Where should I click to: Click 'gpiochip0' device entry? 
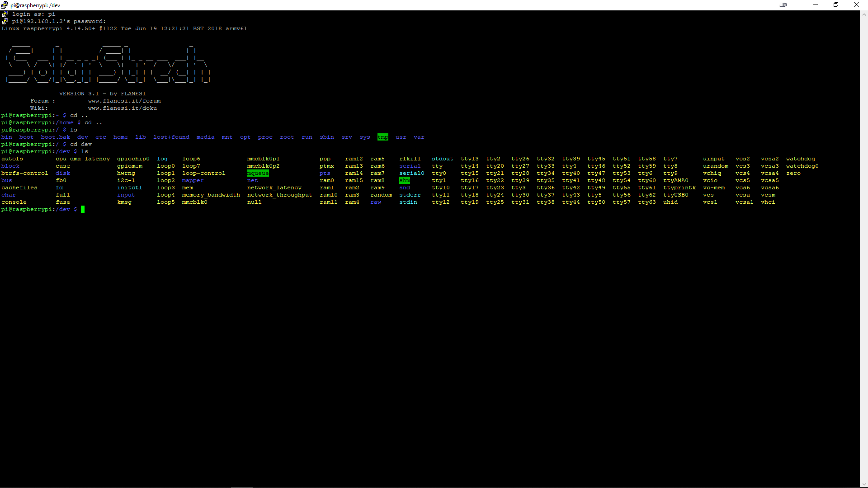point(133,159)
